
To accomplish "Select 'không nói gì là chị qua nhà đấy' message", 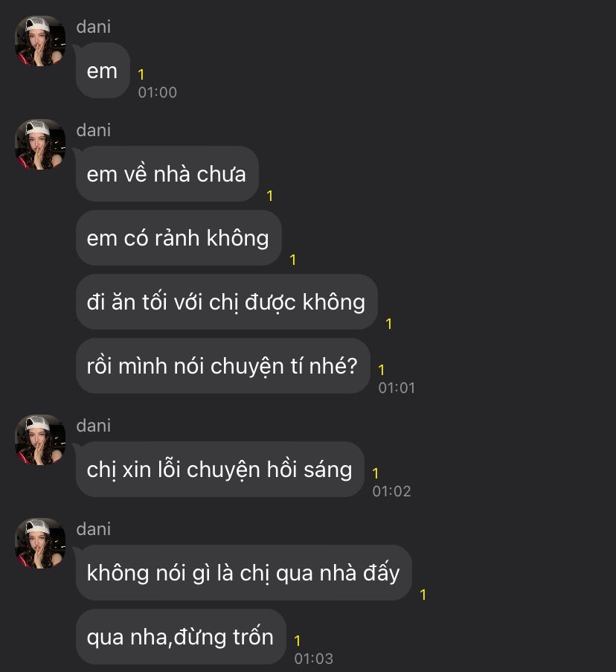I will (244, 572).
